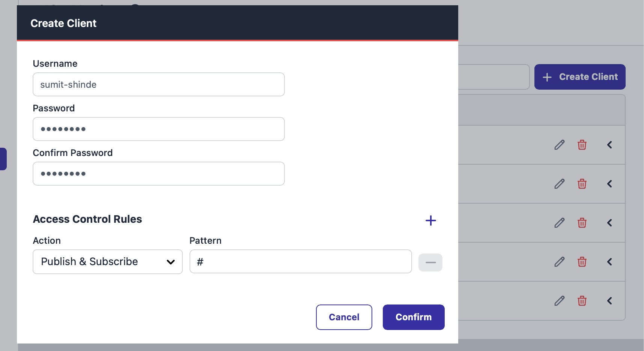Open the Action dropdown
Screen dimensions: 644x351
point(107,262)
